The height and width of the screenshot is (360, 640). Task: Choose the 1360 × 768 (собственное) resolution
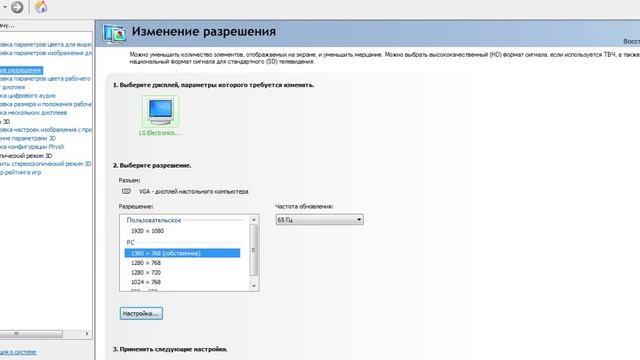(182, 253)
